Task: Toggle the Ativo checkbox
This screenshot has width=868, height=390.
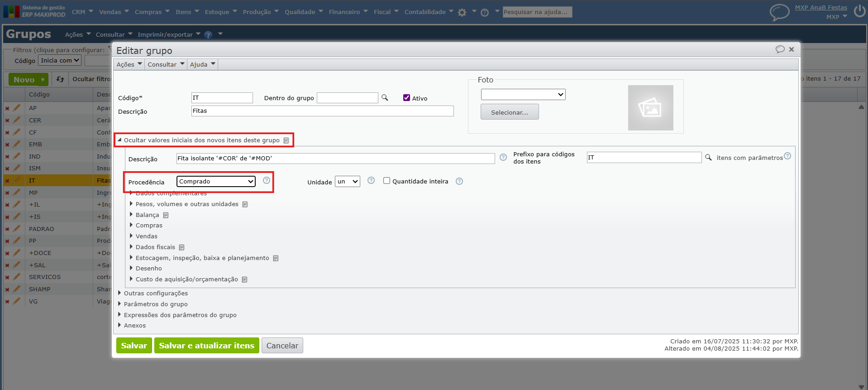Action: [406, 98]
